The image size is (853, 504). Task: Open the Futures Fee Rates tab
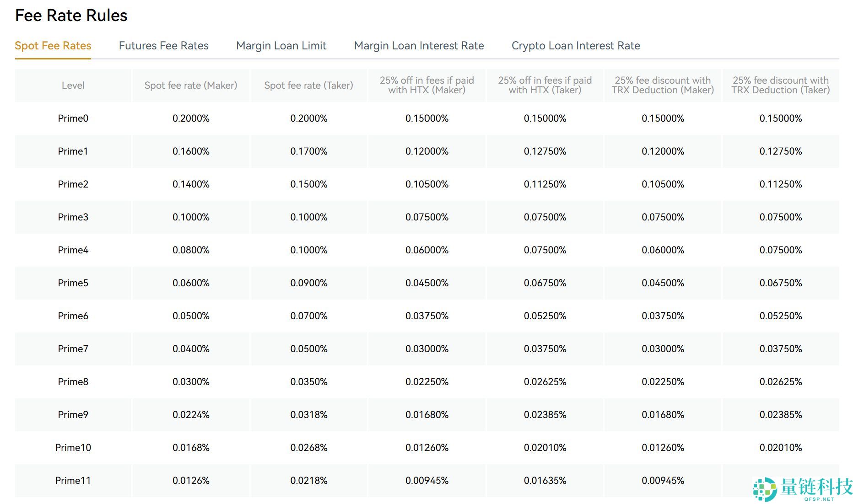coord(164,46)
